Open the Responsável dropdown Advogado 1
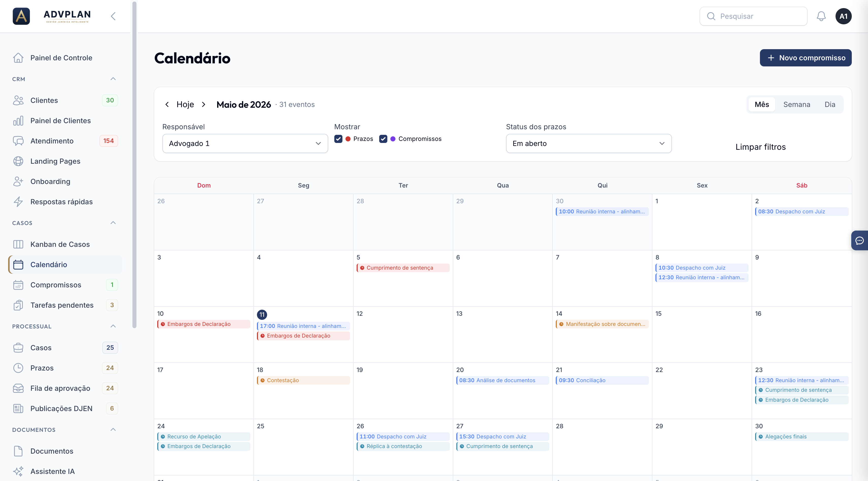 tap(245, 143)
